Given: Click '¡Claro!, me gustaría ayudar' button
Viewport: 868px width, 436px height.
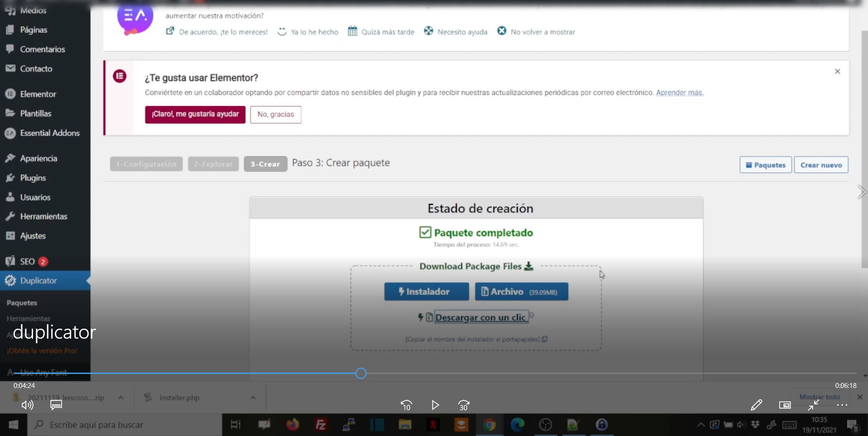Looking at the screenshot, I should (195, 114).
